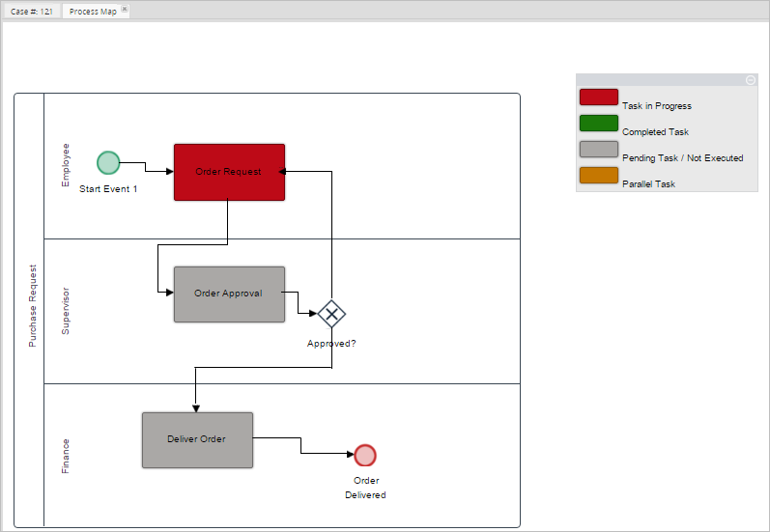Close the Process Map tab

pos(125,10)
